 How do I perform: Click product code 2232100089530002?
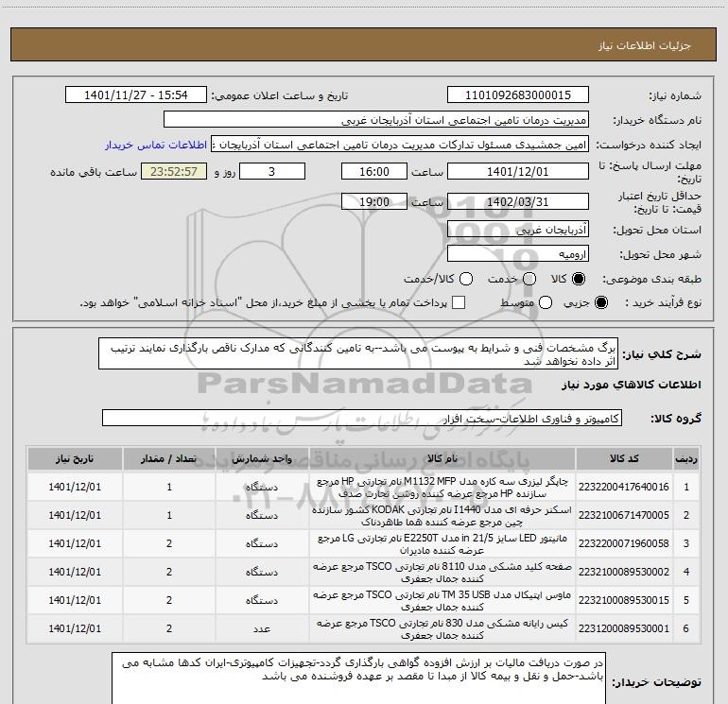click(x=624, y=572)
